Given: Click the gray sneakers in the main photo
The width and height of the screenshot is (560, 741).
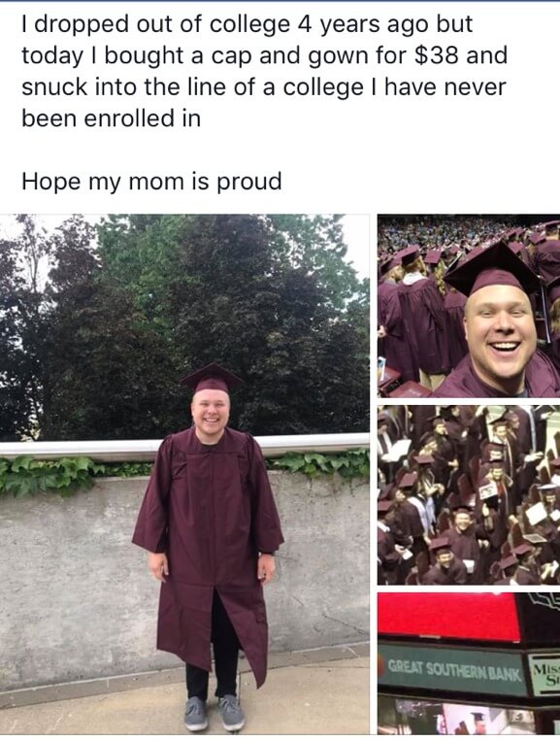Looking at the screenshot, I should pyautogui.click(x=214, y=713).
